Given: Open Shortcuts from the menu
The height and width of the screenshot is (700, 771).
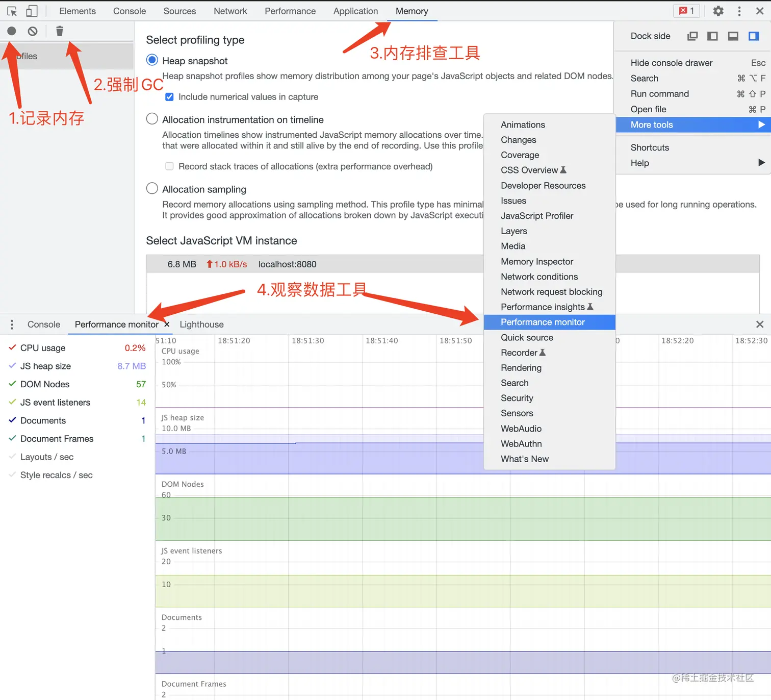Looking at the screenshot, I should pyautogui.click(x=693, y=147).
